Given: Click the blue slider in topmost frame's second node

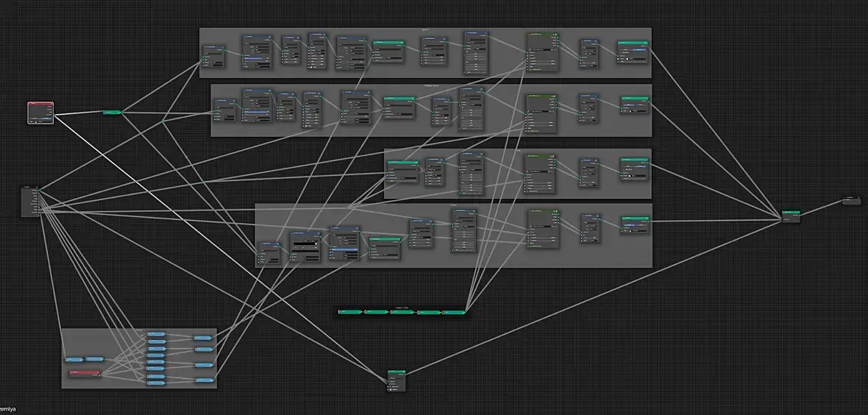Looking at the screenshot, I should [257, 58].
